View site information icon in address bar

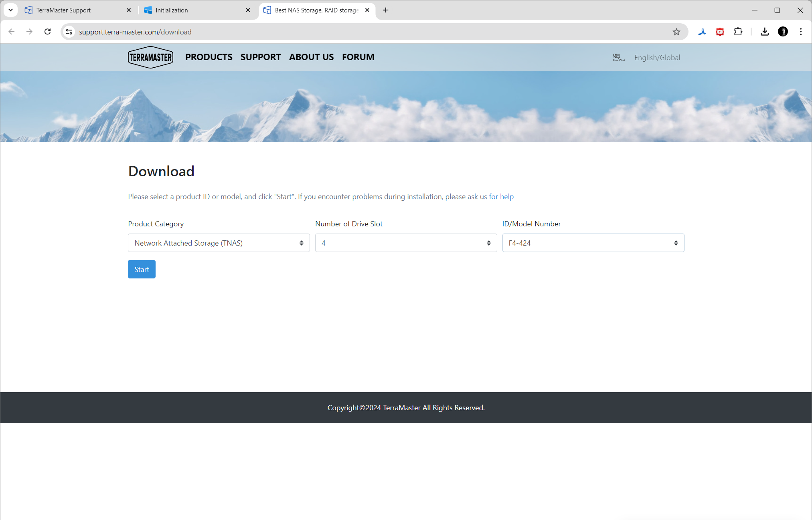click(x=69, y=32)
